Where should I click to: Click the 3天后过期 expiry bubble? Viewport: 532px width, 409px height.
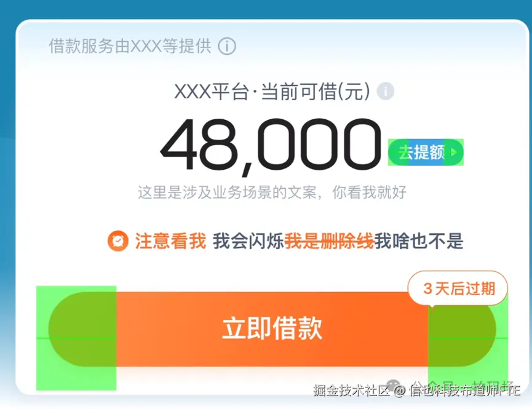tap(458, 288)
